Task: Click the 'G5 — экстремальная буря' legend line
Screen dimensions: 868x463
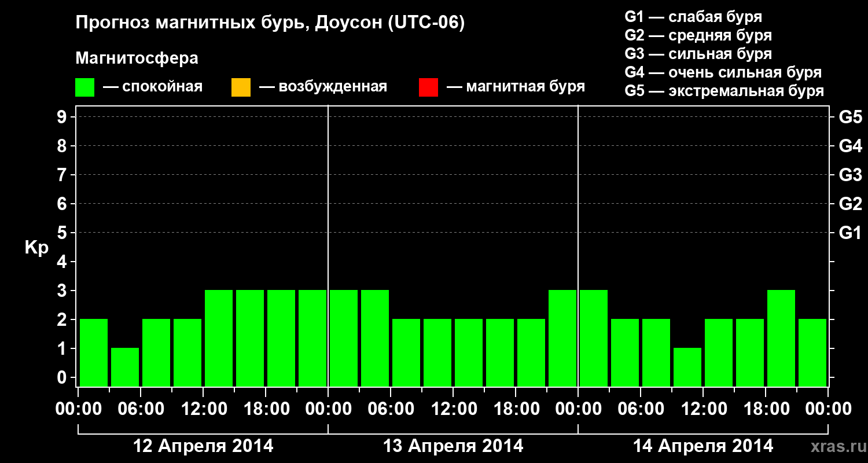Action: tap(724, 91)
